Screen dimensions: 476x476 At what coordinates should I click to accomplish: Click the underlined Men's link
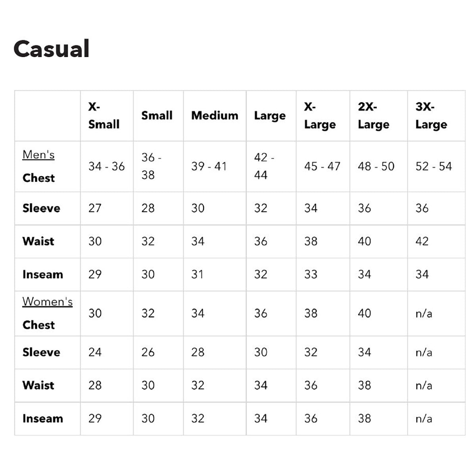pos(38,154)
